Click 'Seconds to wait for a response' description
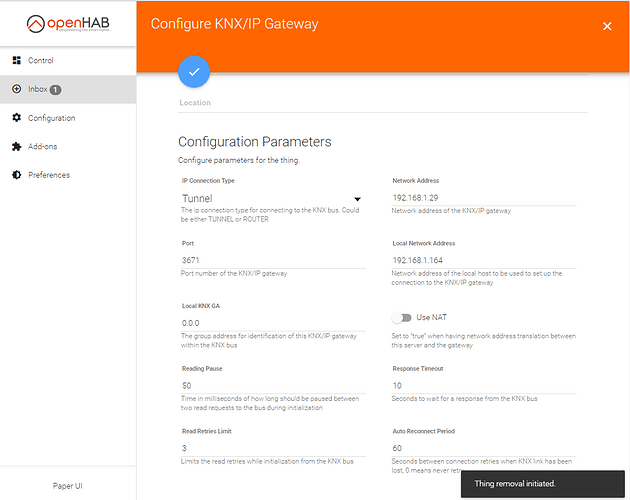The image size is (630, 500). click(x=464, y=399)
